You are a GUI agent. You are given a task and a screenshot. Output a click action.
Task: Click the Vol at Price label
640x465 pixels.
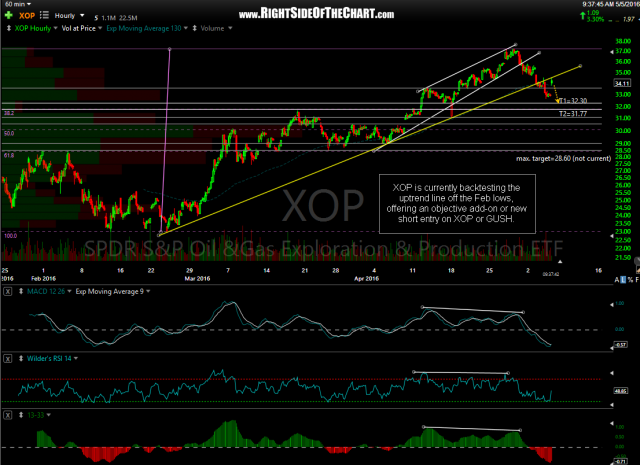[78, 29]
